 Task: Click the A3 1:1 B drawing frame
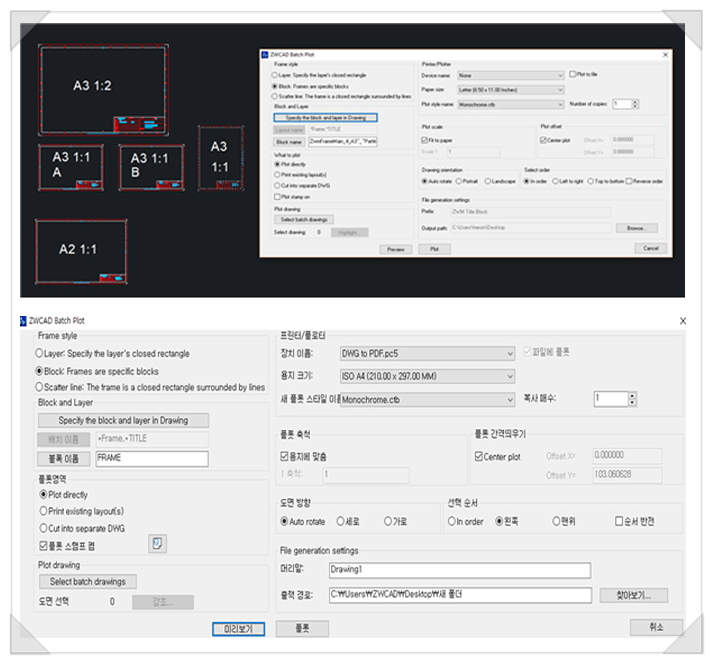151,167
